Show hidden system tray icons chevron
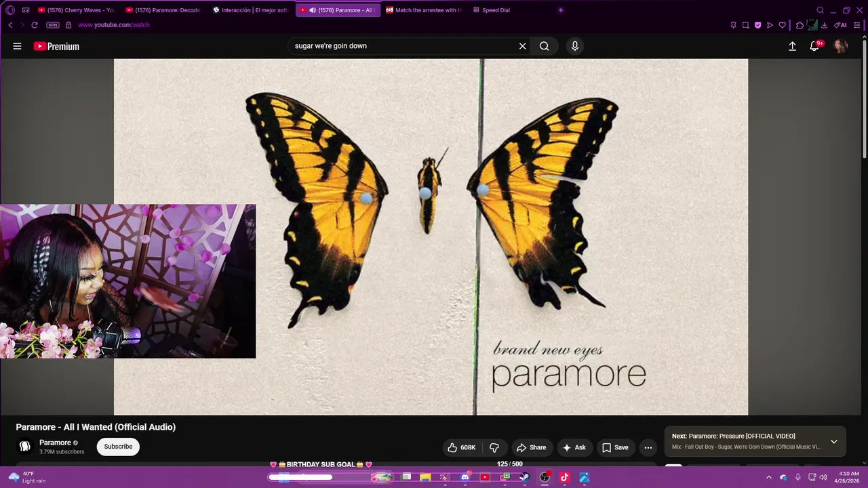The width and height of the screenshot is (868, 488). 768,477
